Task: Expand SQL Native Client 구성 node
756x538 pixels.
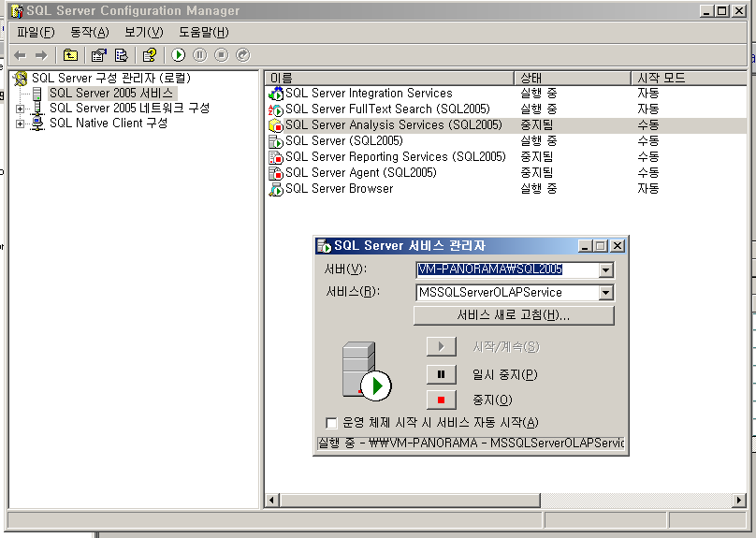Action: tap(20, 124)
